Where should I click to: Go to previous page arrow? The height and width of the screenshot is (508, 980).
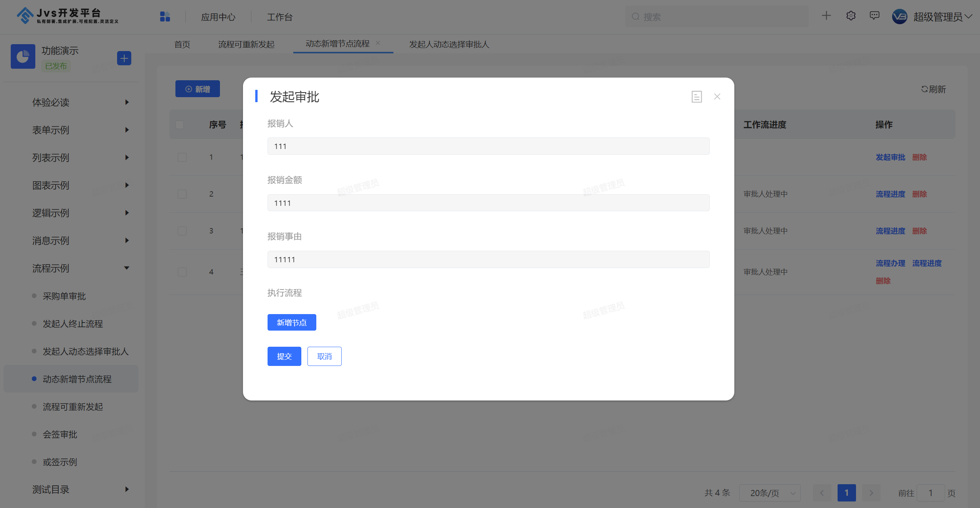coord(822,493)
